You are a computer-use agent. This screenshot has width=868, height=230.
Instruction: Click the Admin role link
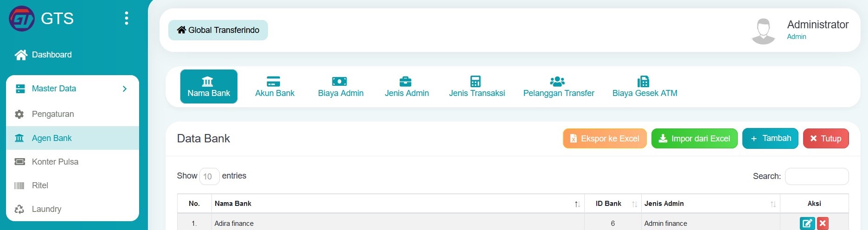click(796, 37)
